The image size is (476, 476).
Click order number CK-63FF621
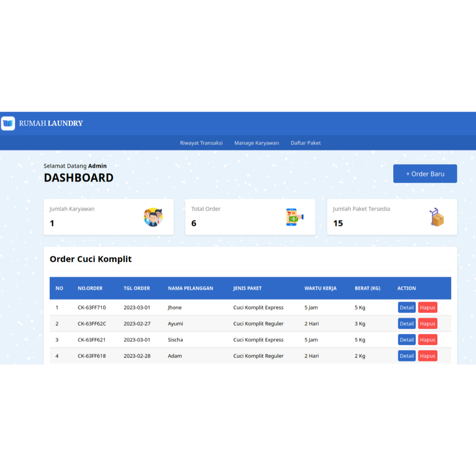pos(92,340)
